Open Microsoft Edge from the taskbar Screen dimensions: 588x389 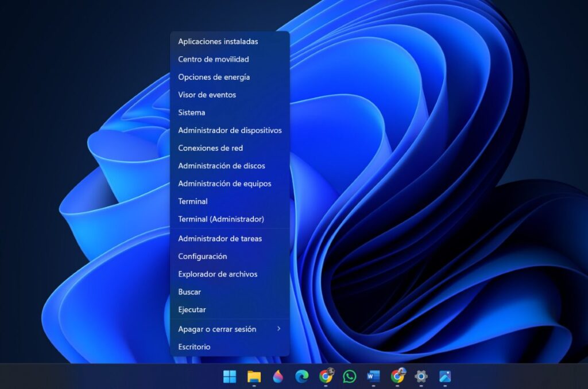tap(301, 377)
